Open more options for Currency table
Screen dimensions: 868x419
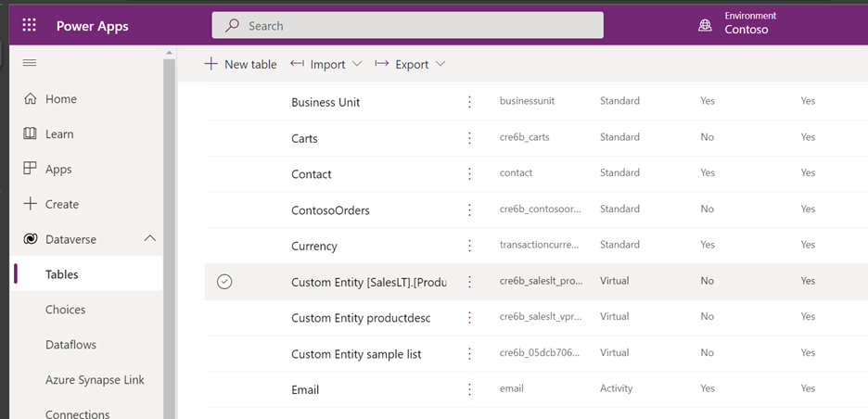[x=469, y=246]
